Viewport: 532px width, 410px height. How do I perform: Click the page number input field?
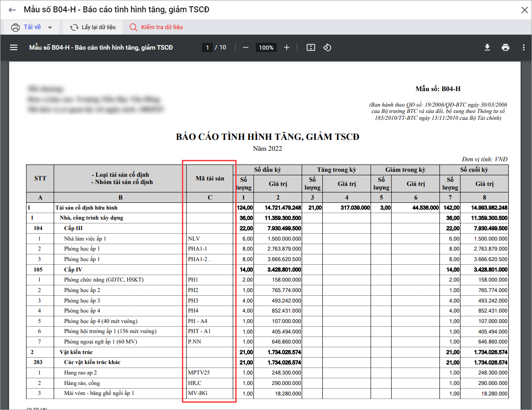click(x=207, y=47)
